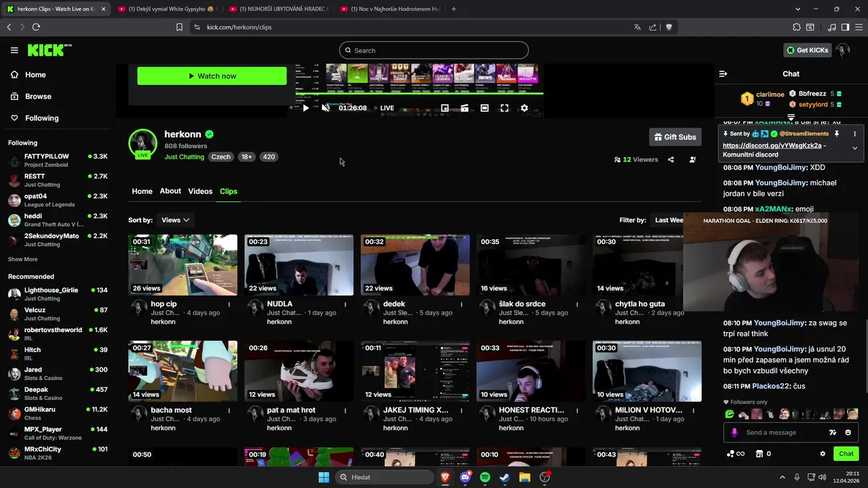The image size is (868, 488).
Task: Click the 420 tag
Action: [x=269, y=157]
